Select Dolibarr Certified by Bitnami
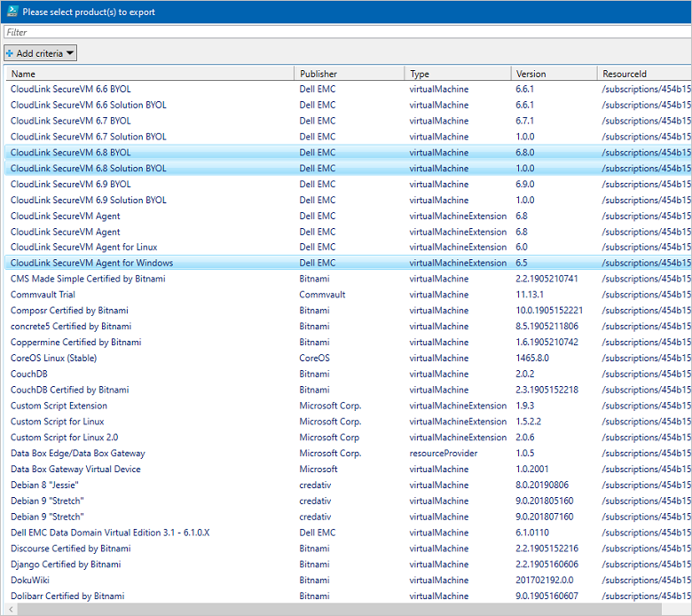The height and width of the screenshot is (616, 692). click(x=348, y=596)
